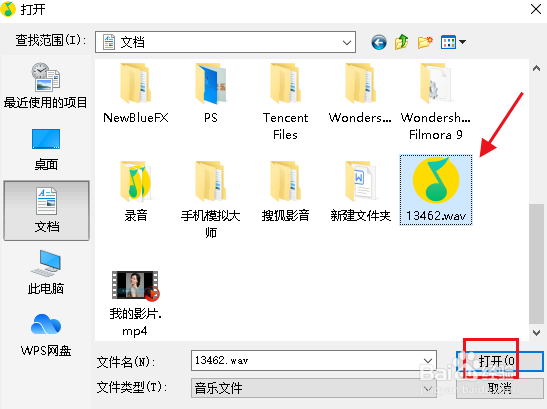Click the blue back arrow button
This screenshot has height=409, width=547.
[x=379, y=42]
